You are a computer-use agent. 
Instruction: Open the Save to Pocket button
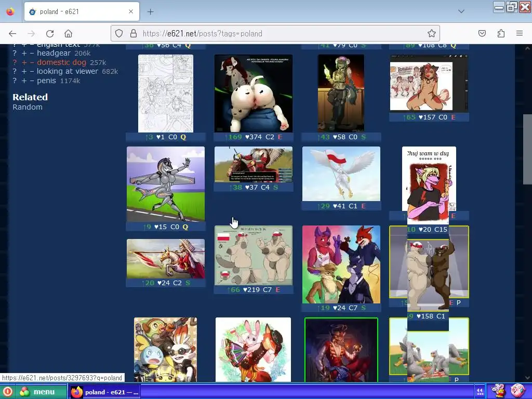[x=482, y=33]
